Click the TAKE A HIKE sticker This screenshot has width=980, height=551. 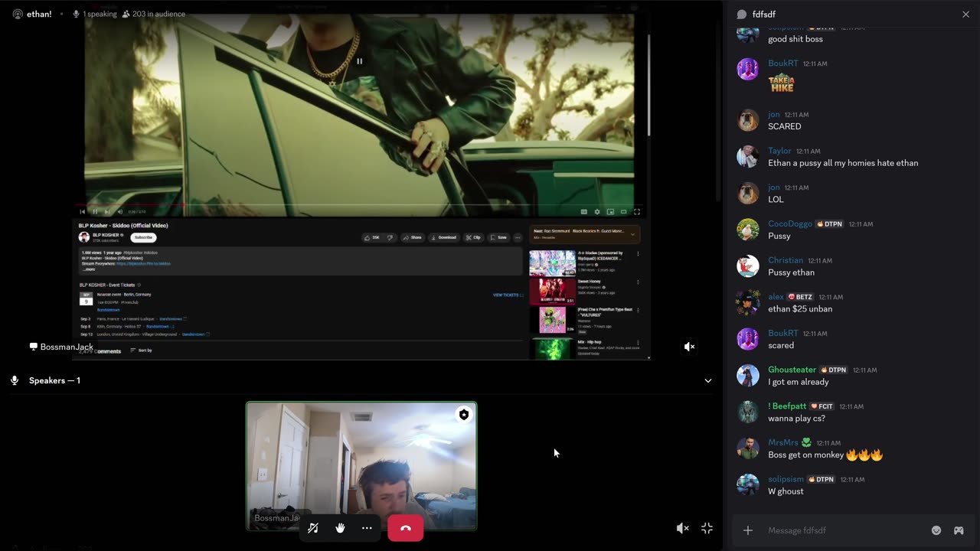pyautogui.click(x=781, y=83)
